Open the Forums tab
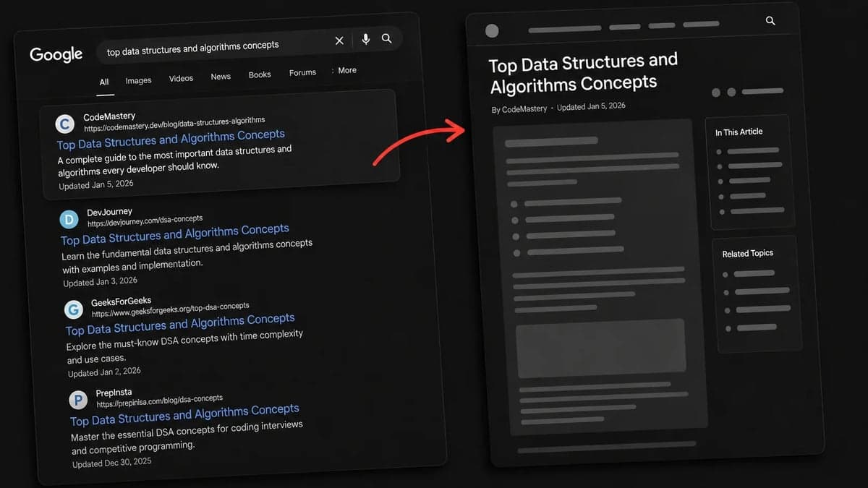The image size is (868, 488). [302, 73]
